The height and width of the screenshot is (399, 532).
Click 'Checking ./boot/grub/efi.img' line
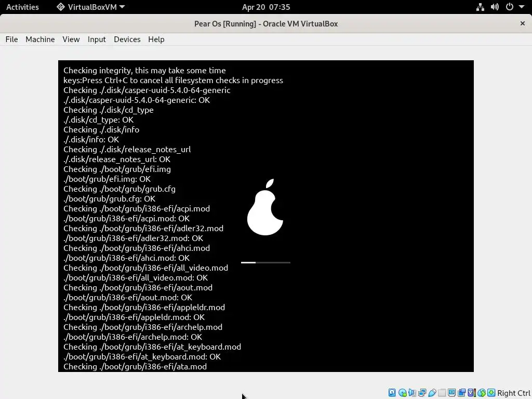point(117,169)
